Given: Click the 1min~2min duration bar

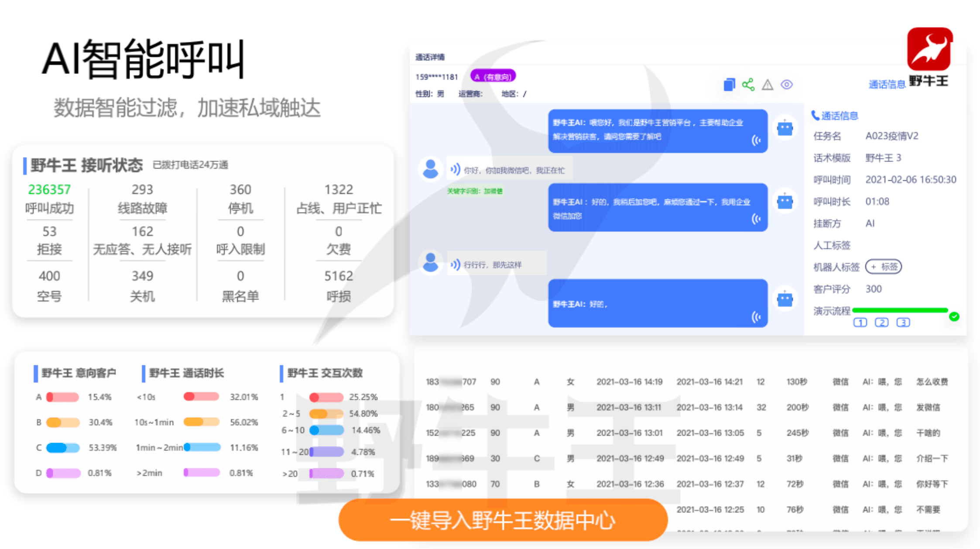Looking at the screenshot, I should pyautogui.click(x=202, y=447).
